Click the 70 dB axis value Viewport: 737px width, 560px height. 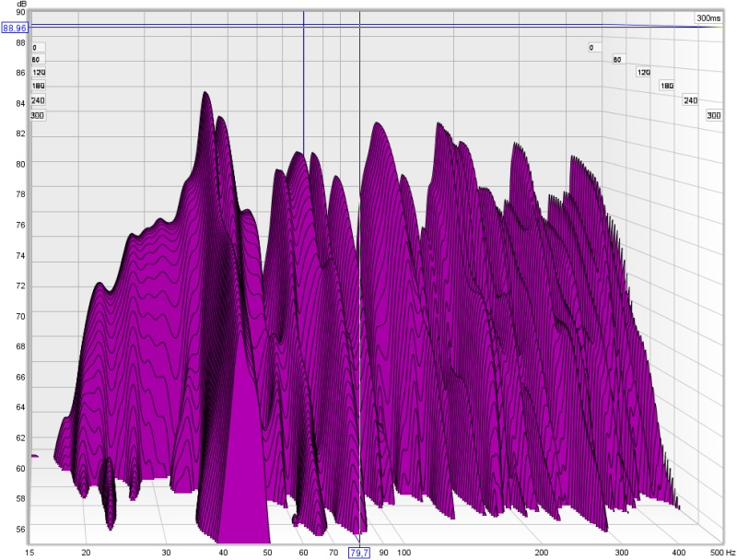tap(20, 317)
